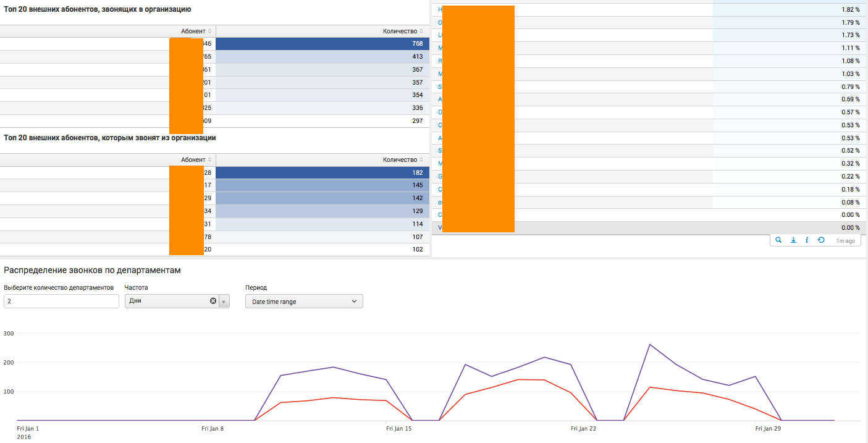This screenshot has width=868, height=443.
Task: Click the sort icon on the top 'Количество' header
Action: point(422,31)
